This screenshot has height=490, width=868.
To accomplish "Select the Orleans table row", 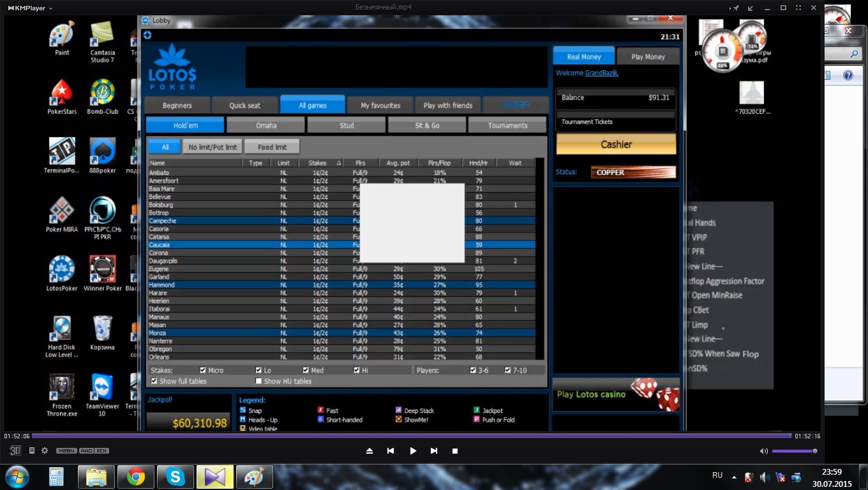I will click(341, 357).
